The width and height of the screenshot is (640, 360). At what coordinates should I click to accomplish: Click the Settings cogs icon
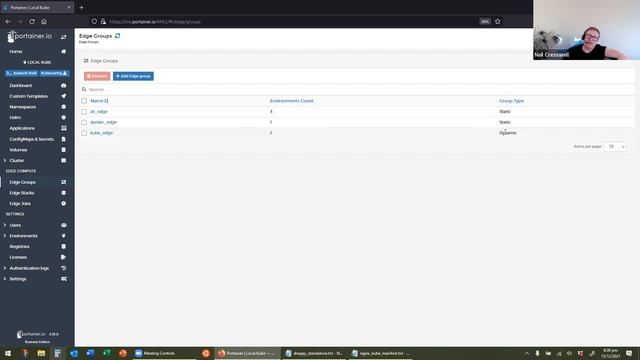pyautogui.click(x=64, y=279)
